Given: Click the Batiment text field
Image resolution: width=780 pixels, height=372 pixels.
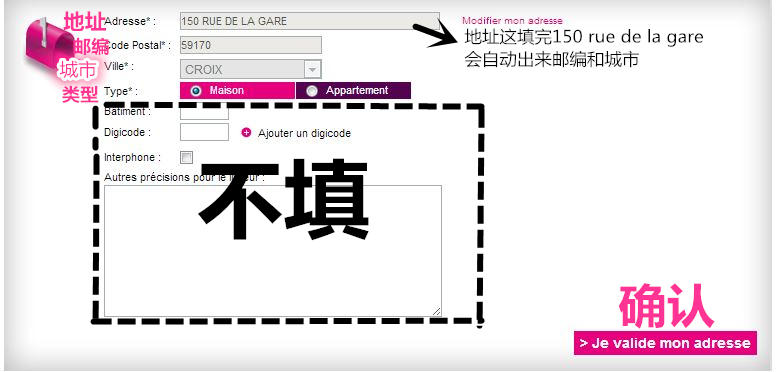Looking at the screenshot, I should click(x=204, y=113).
